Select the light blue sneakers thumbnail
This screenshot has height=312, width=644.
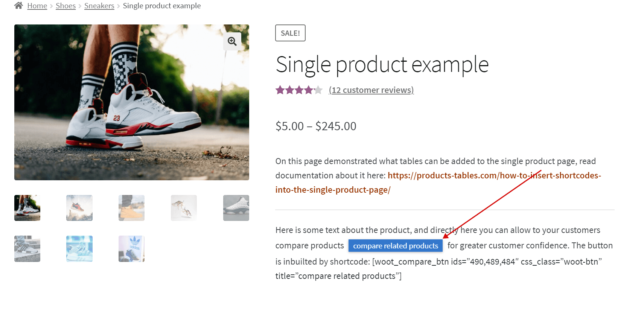(x=79, y=249)
